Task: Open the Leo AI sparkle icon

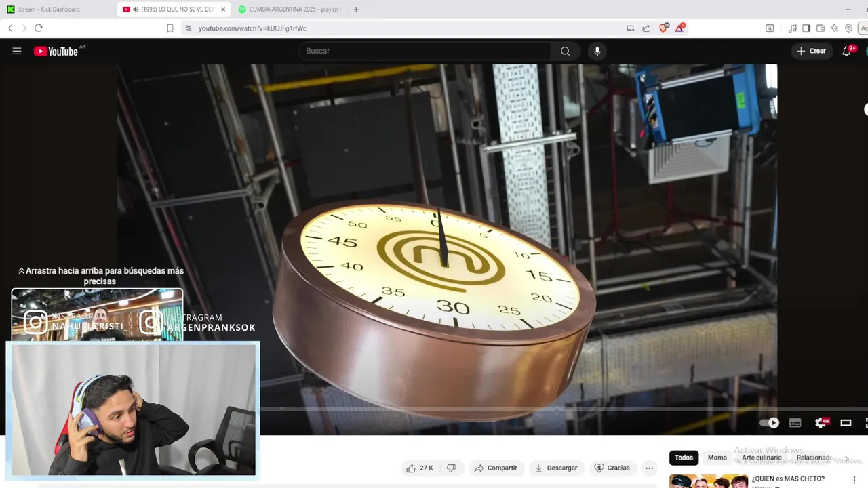Action: [835, 28]
